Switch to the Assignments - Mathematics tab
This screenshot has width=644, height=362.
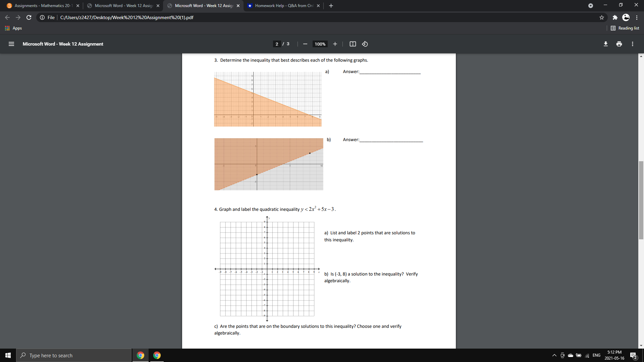coord(40,5)
